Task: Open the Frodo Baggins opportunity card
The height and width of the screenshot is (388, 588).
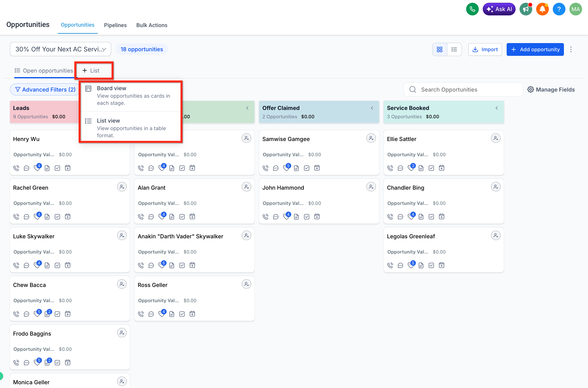Action: click(70, 347)
